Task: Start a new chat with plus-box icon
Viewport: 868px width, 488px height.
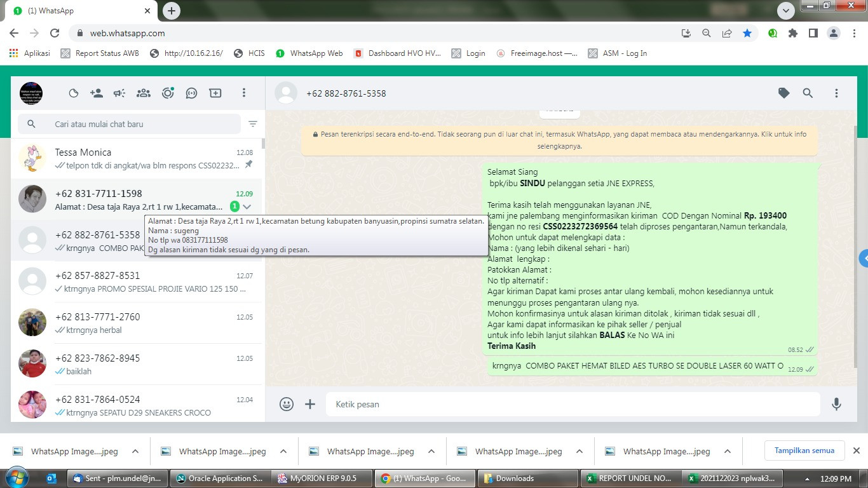Action: (x=215, y=93)
